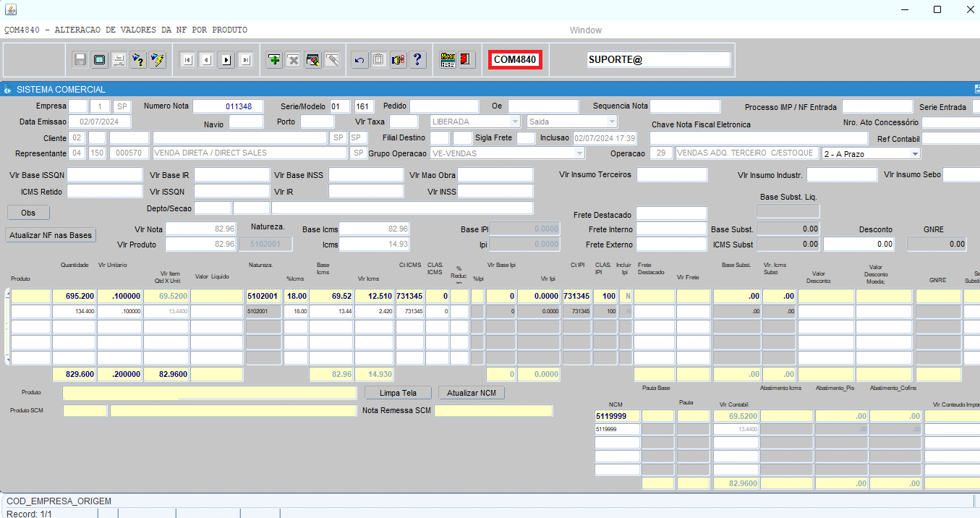Viewport: 980px width, 518px height.
Task: Expand the Grupo Operacao VE-VENDAS dropdown
Action: pyautogui.click(x=579, y=153)
